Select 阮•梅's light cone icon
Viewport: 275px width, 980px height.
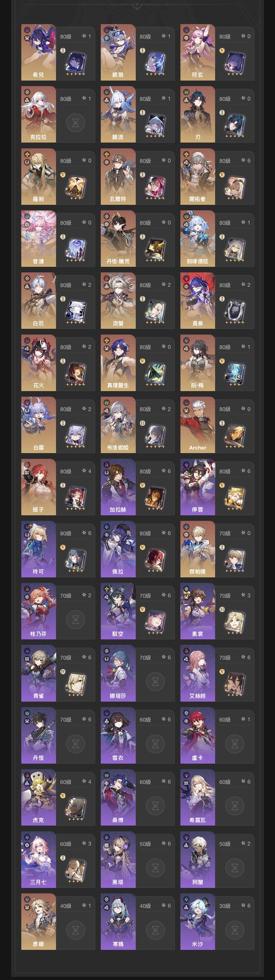click(x=235, y=372)
